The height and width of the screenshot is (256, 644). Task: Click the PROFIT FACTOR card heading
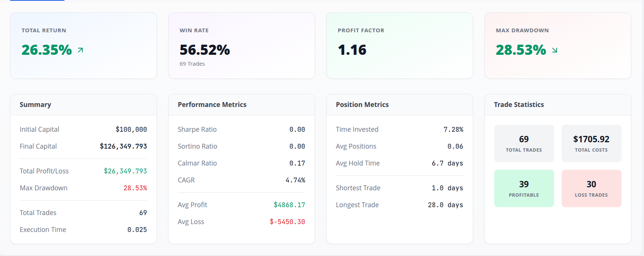click(x=361, y=30)
